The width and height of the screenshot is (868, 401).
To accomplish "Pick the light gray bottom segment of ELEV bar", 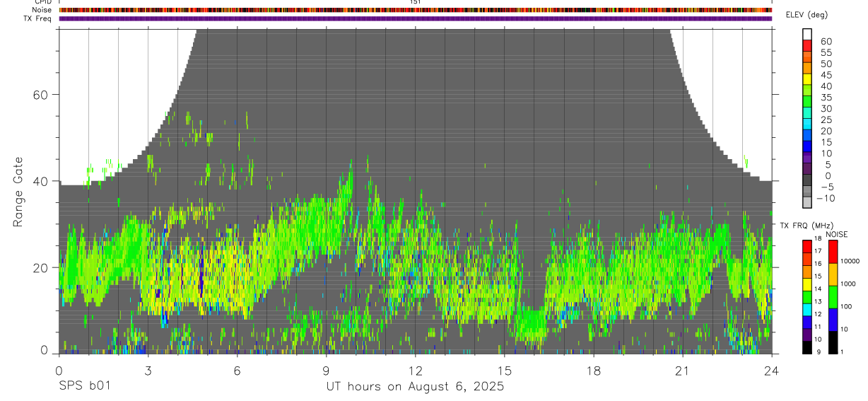I will 807,202.
